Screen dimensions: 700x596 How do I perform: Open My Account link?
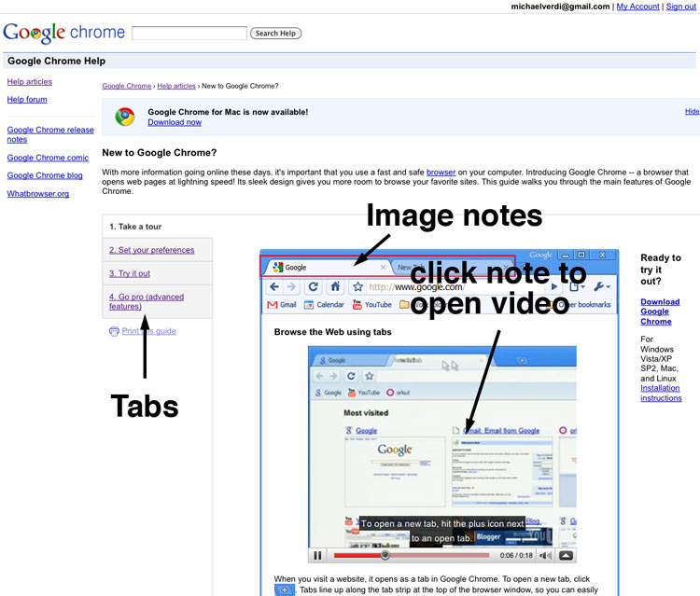[x=637, y=7]
